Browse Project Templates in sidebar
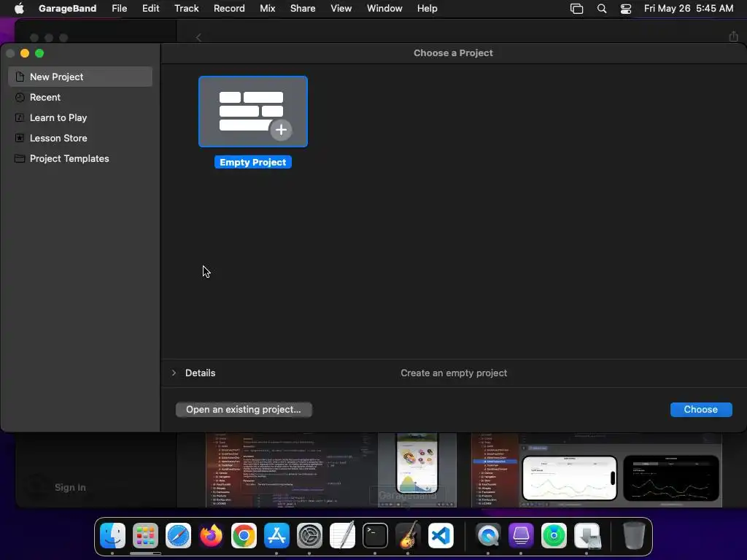 [80, 158]
